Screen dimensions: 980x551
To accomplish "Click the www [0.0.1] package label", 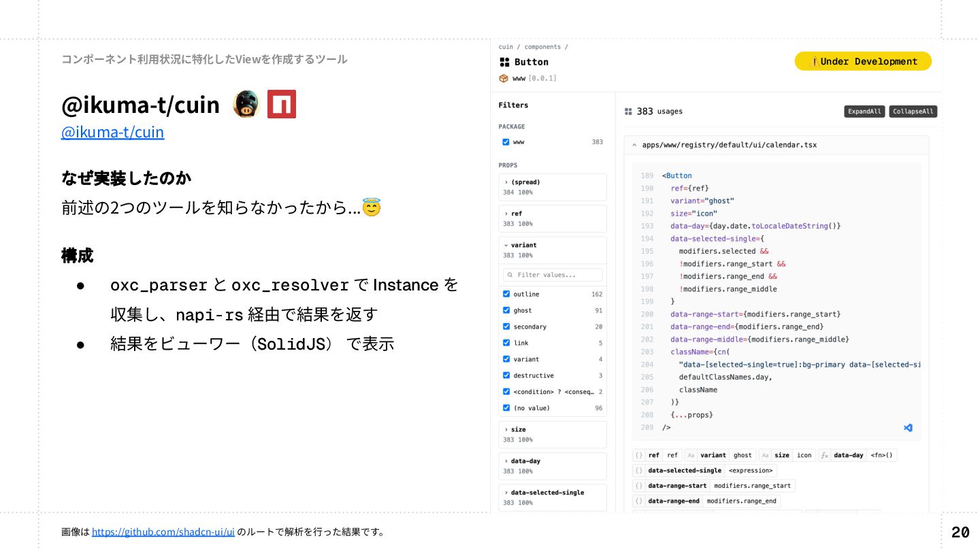I will pos(534,78).
